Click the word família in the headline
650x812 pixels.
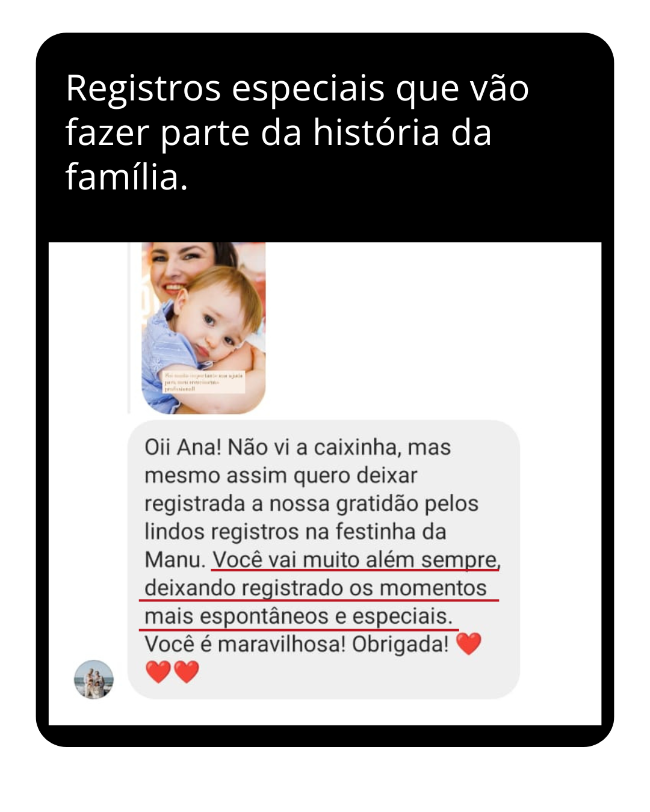pyautogui.click(x=126, y=177)
